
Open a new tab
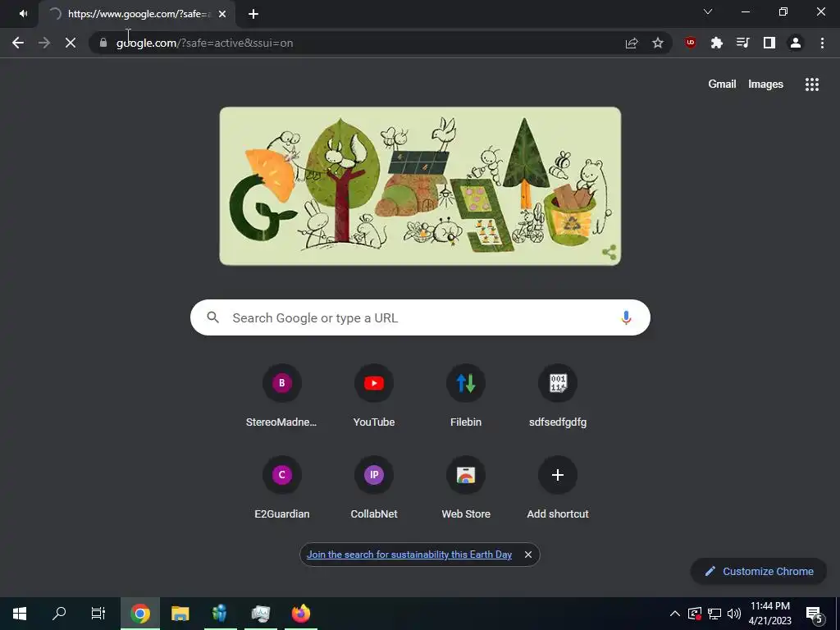253,14
